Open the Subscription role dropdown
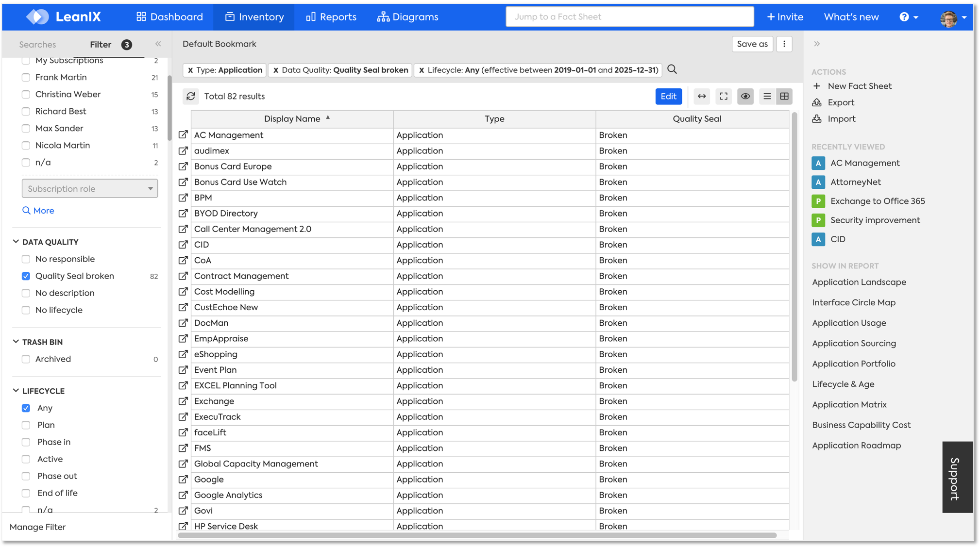980x547 pixels. click(x=90, y=188)
